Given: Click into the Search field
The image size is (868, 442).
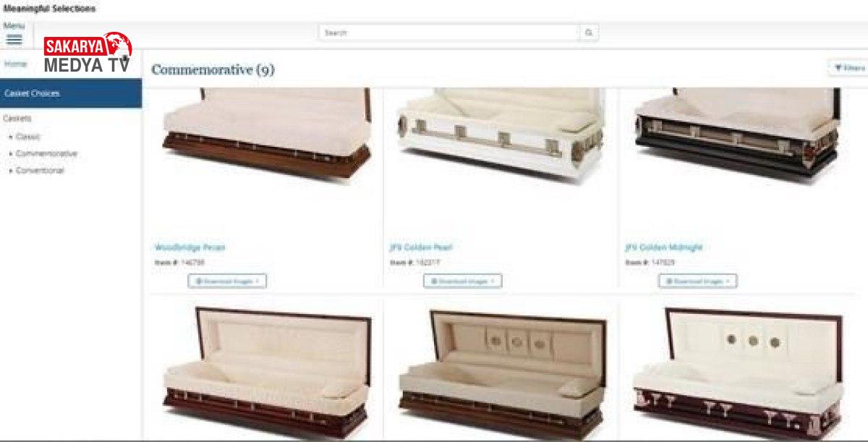Looking at the screenshot, I should (449, 33).
